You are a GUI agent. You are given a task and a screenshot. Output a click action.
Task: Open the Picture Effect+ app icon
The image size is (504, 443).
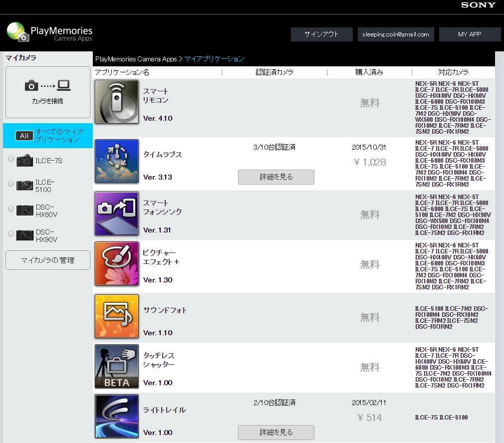coord(117,263)
